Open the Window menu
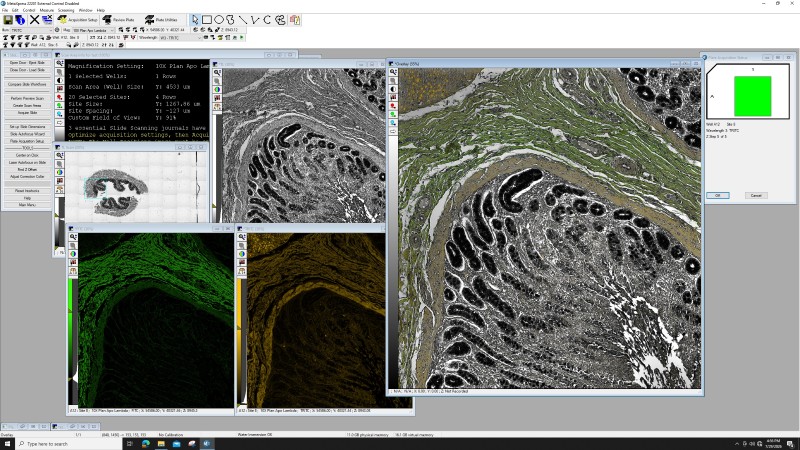 pyautogui.click(x=85, y=10)
